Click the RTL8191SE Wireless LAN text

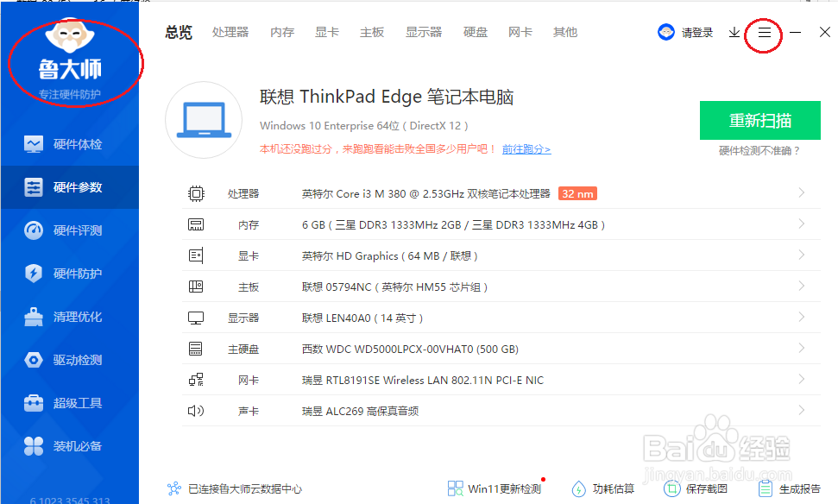(x=423, y=380)
